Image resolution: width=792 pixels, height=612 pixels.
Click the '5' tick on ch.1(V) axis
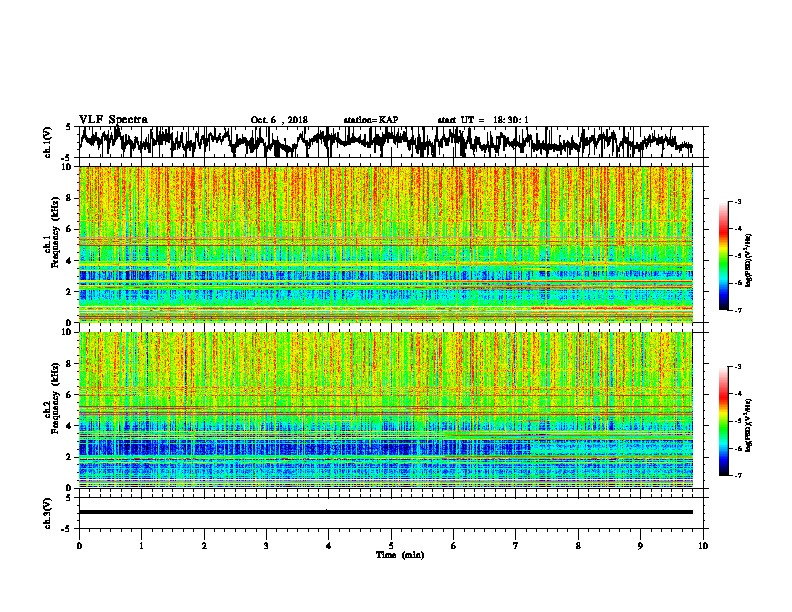pos(69,127)
